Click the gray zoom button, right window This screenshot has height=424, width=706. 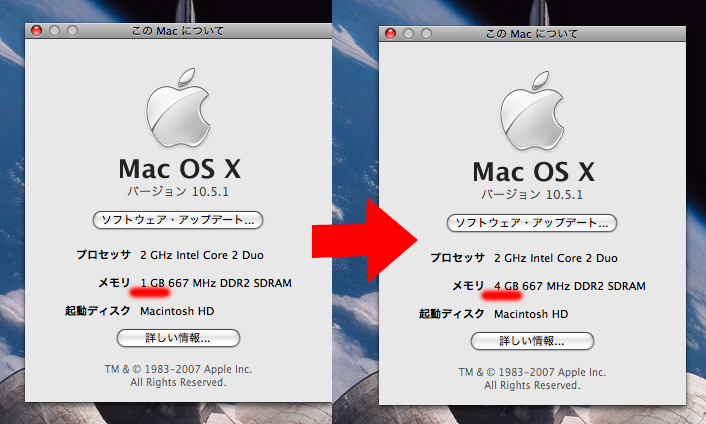tap(426, 34)
